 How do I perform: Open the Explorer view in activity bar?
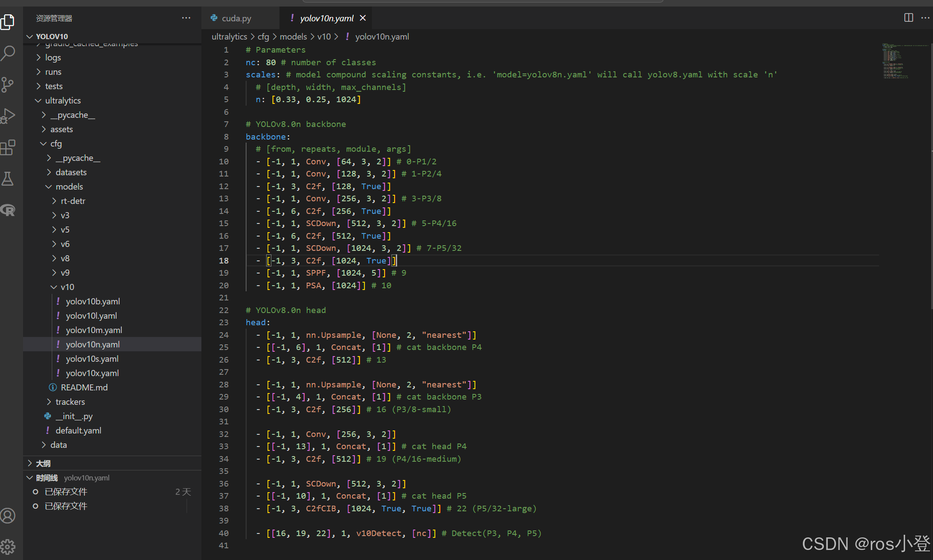(x=8, y=22)
